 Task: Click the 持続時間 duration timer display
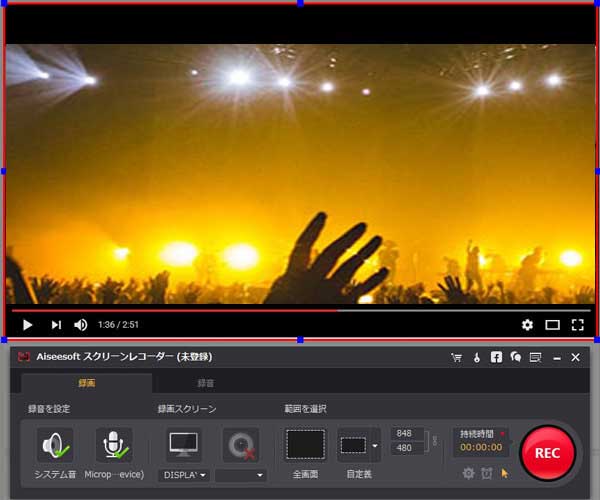[x=481, y=441]
